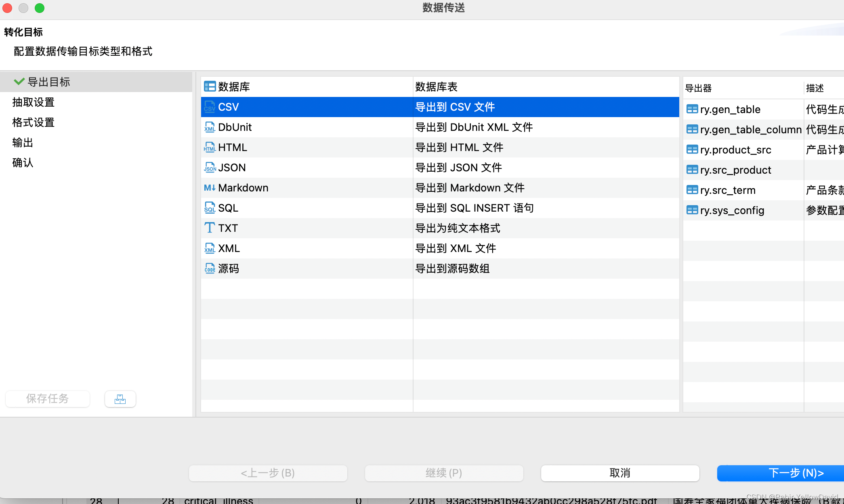The image size is (844, 504).
Task: Click the Markdown icon
Action: coord(210,187)
